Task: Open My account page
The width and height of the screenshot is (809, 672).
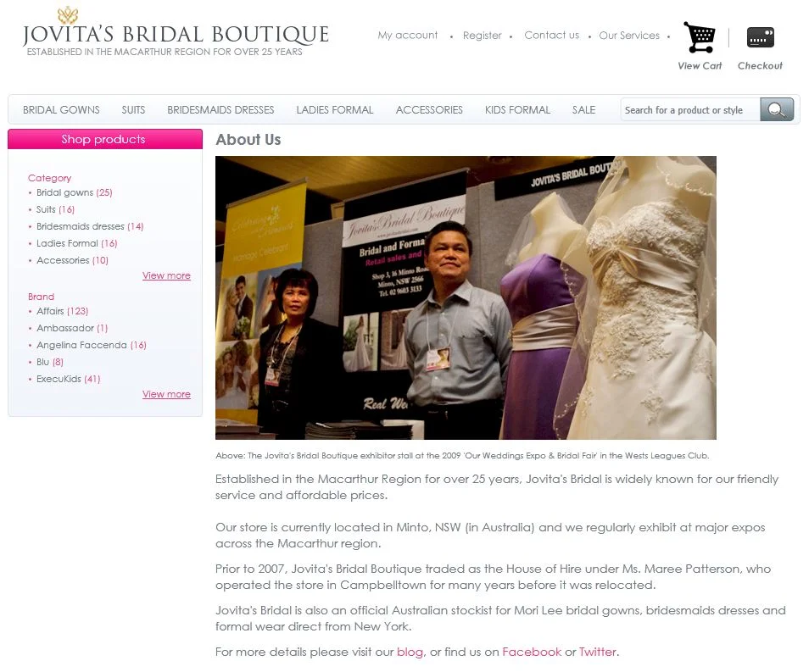Action: (408, 35)
